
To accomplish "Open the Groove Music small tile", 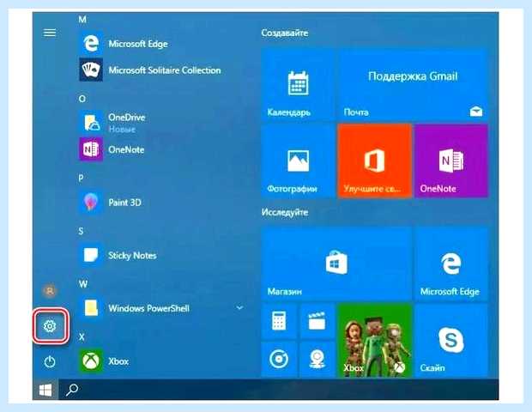I will point(279,359).
